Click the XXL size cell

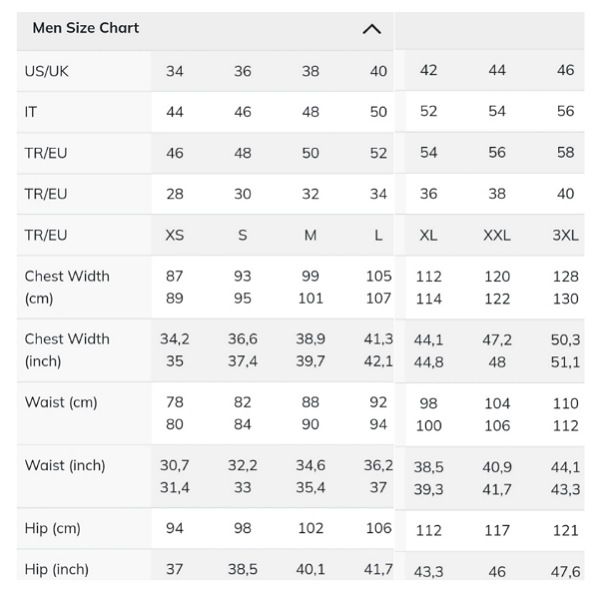(x=497, y=235)
